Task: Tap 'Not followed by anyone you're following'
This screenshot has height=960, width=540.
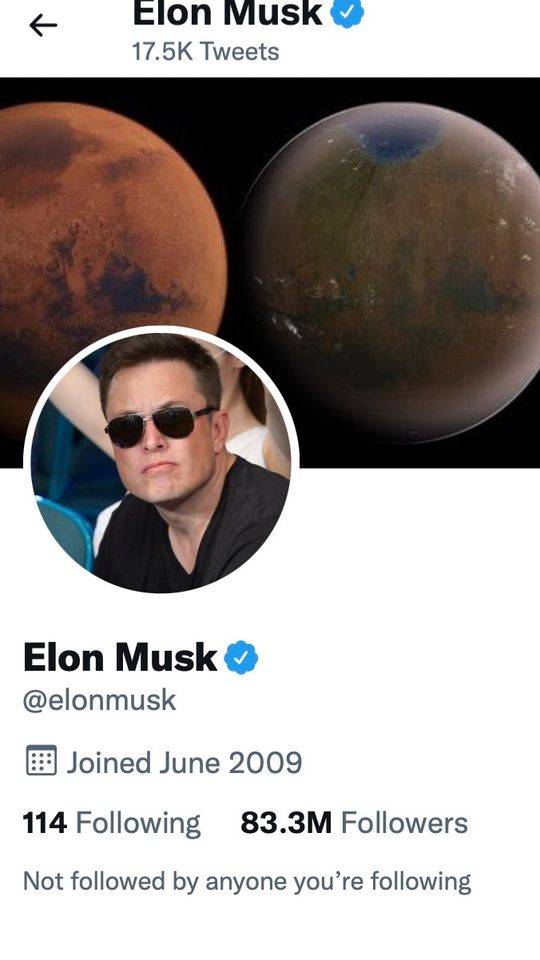Action: (247, 881)
